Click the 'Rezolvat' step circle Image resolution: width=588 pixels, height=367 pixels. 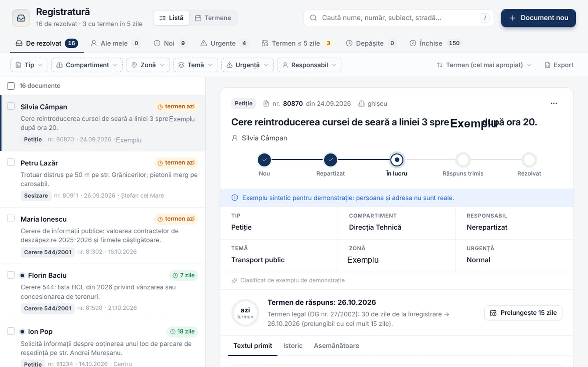tap(529, 160)
